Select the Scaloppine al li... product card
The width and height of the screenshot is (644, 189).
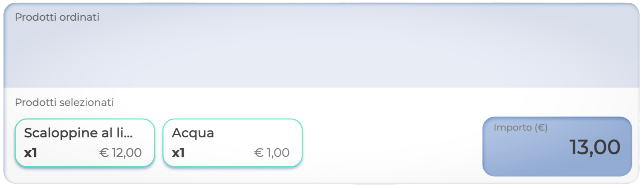point(85,142)
